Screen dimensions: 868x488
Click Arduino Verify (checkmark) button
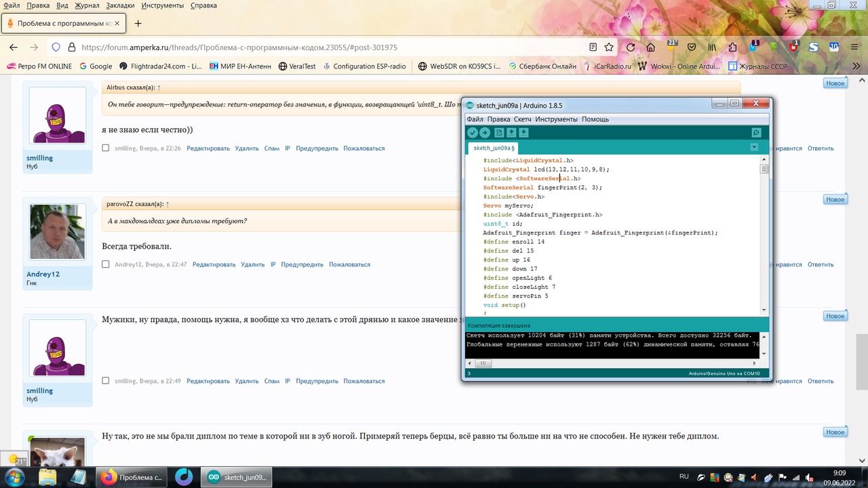click(x=473, y=133)
